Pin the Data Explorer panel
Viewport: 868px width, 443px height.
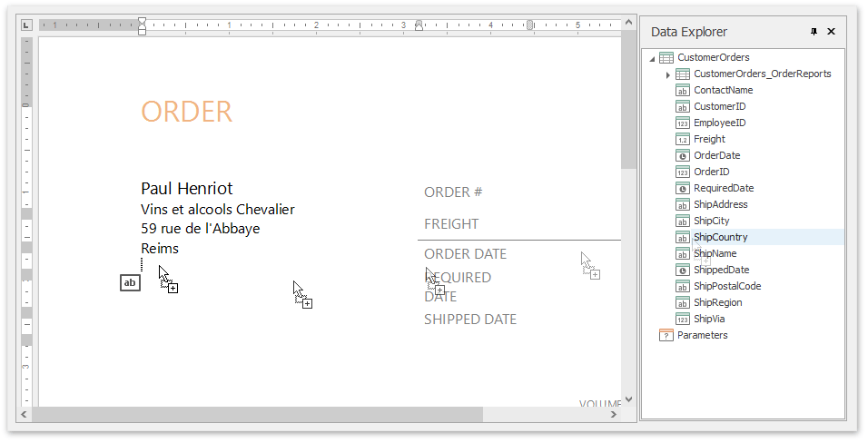pyautogui.click(x=814, y=32)
